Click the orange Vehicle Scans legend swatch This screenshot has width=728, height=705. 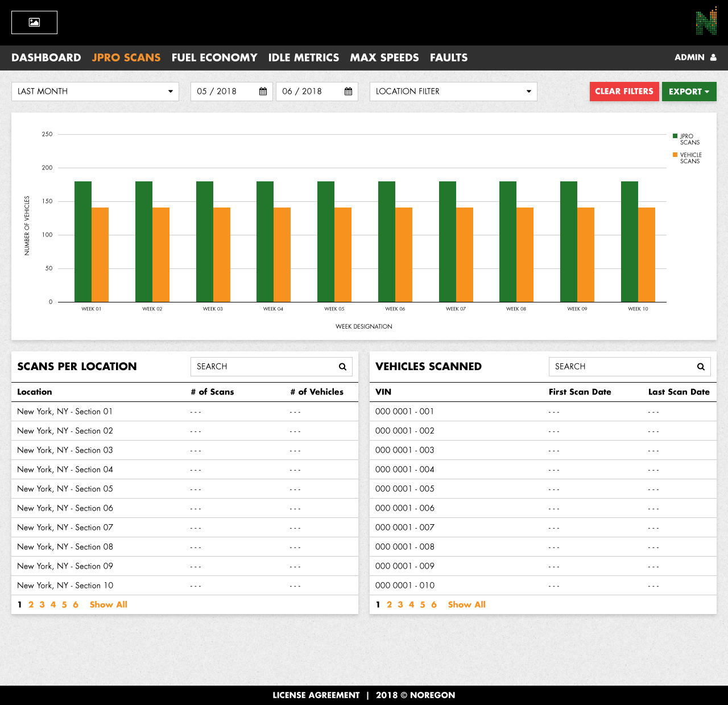[x=675, y=155]
